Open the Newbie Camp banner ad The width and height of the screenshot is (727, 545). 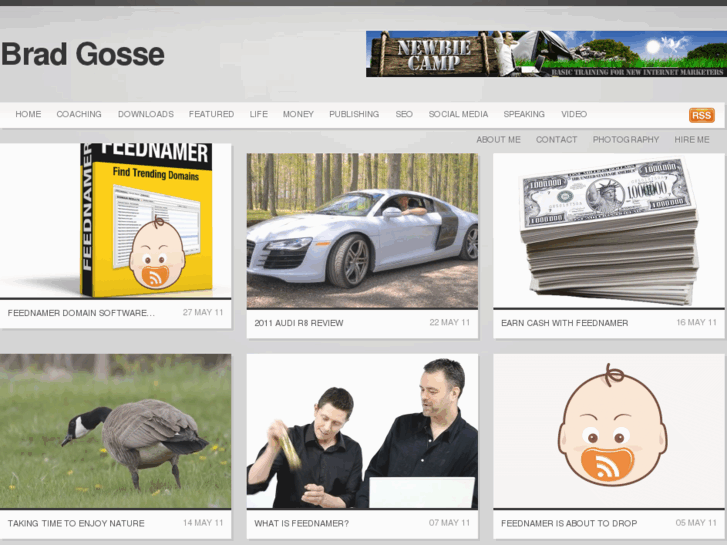[x=546, y=54]
